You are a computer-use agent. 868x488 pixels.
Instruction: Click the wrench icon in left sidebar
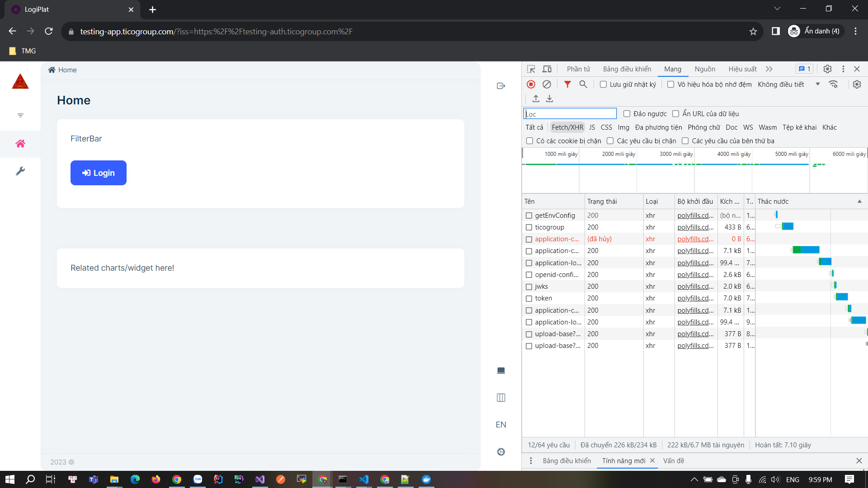tap(20, 171)
